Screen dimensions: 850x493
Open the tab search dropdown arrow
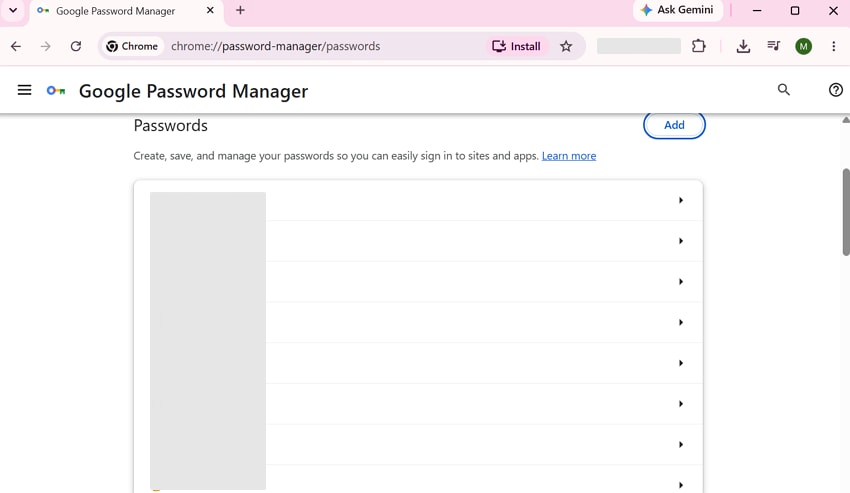click(13, 10)
